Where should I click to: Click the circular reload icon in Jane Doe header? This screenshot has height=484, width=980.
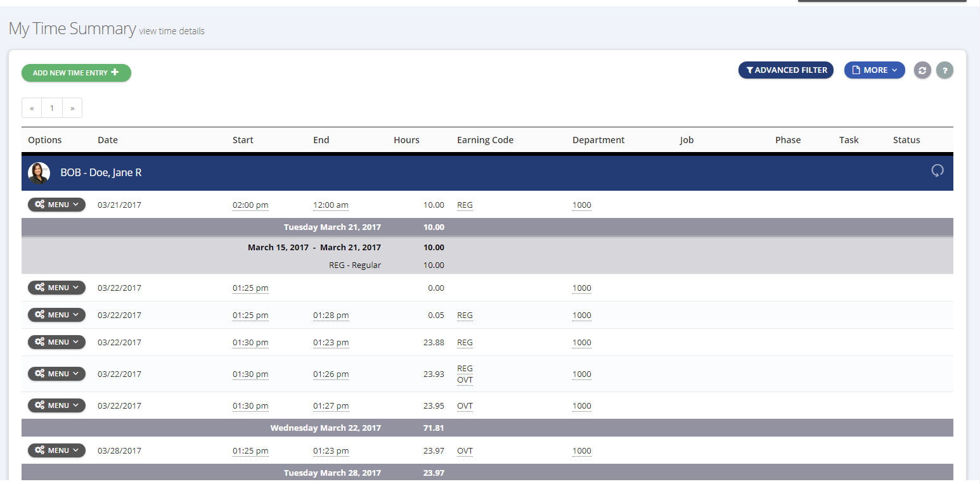tap(938, 170)
